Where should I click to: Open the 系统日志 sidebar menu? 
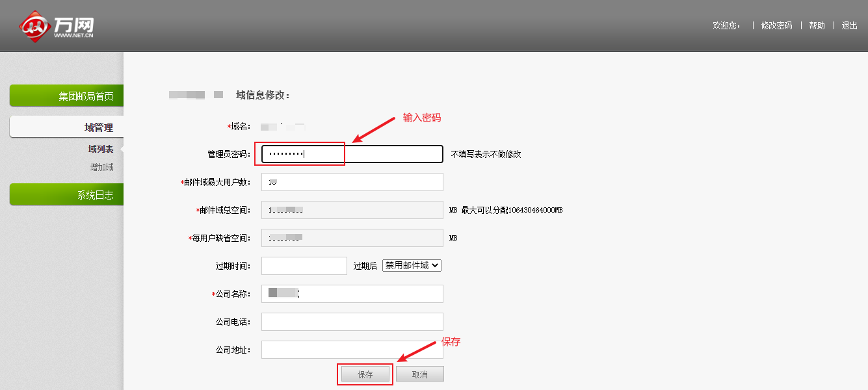67,195
